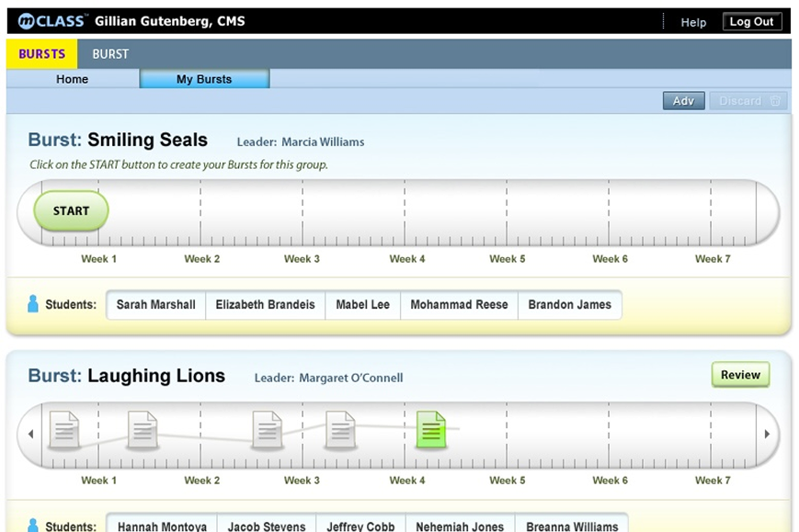Click the Smiling Seals burst title
799x532 pixels.
147,140
